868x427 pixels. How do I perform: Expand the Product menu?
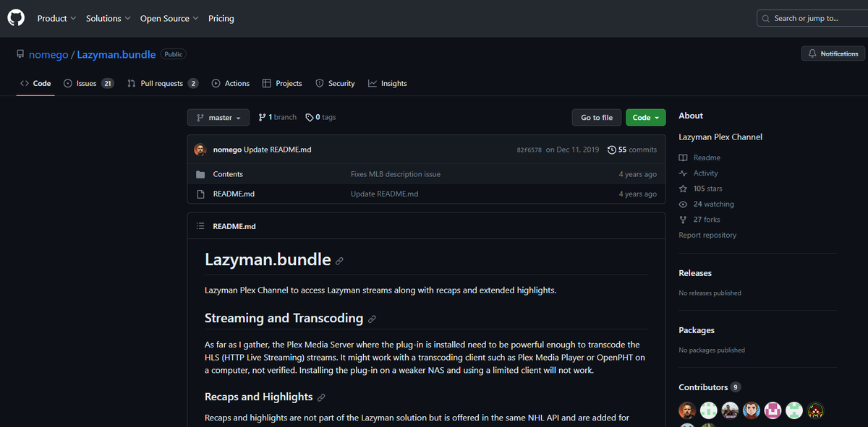pos(56,18)
